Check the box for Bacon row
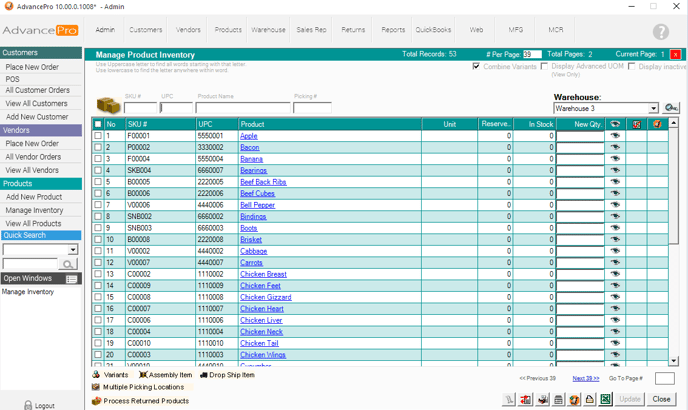688x410 pixels. [x=97, y=147]
